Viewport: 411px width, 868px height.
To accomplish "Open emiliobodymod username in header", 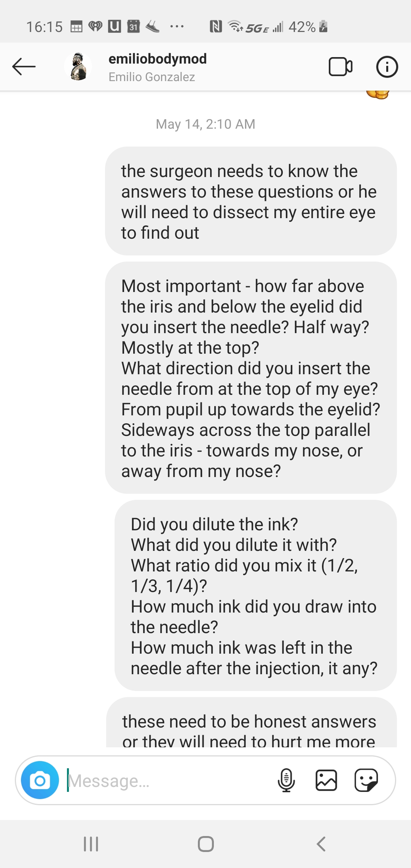I will tap(158, 59).
